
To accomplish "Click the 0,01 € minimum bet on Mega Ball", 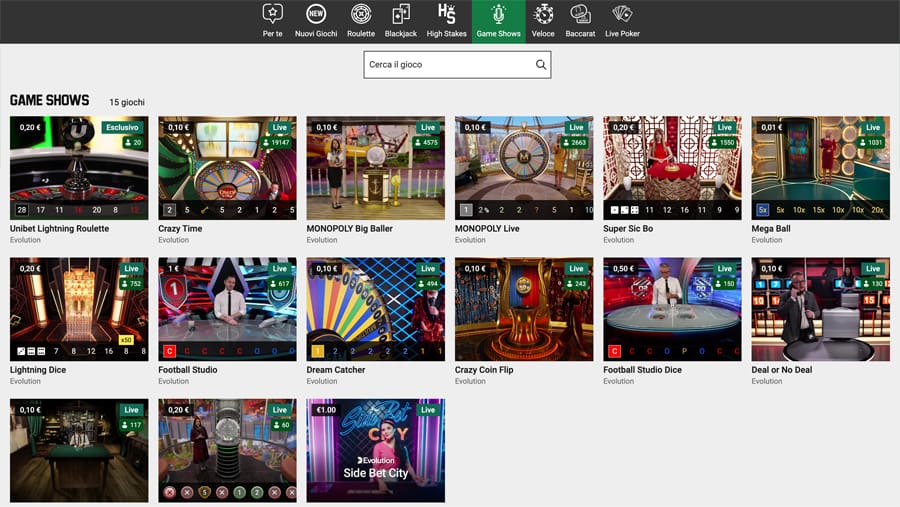I will pyautogui.click(x=771, y=127).
